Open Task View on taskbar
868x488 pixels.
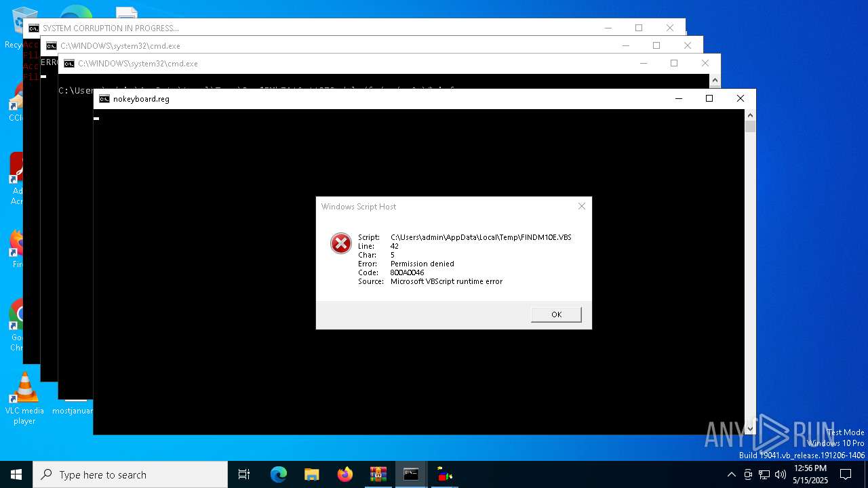pos(244,474)
